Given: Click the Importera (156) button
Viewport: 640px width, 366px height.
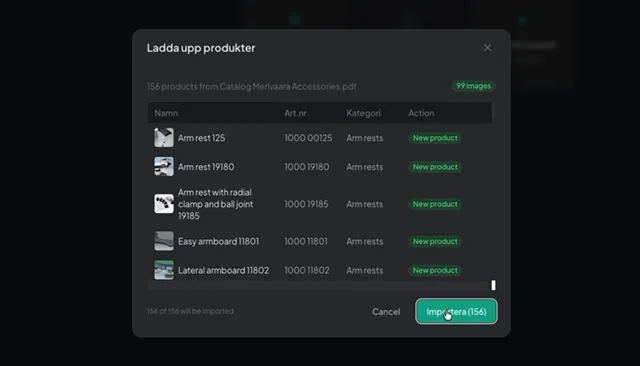Looking at the screenshot, I should tap(456, 311).
